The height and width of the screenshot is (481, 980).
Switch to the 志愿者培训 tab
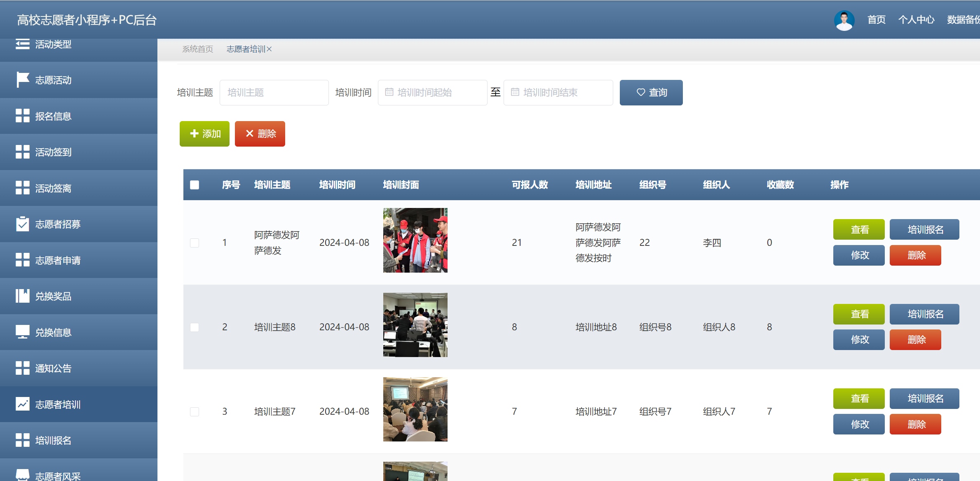(246, 49)
